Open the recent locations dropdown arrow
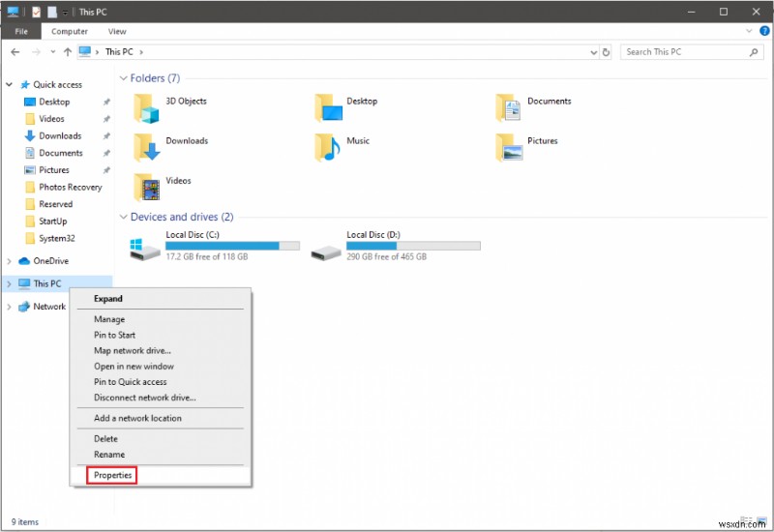Image resolution: width=774 pixels, height=532 pixels. (x=53, y=52)
